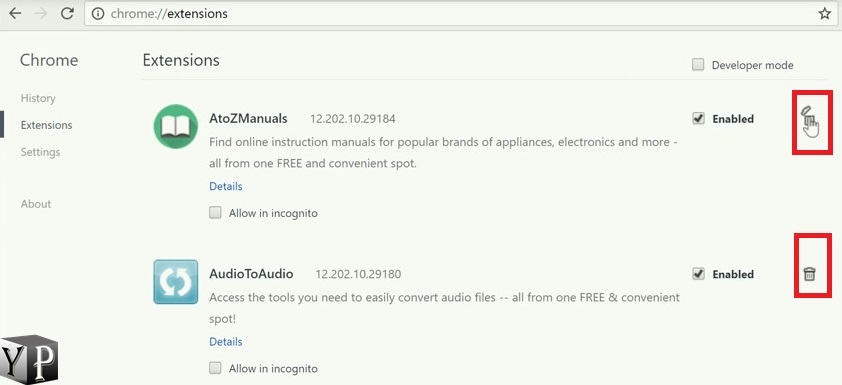Reload the page with the refresh icon
The image size is (842, 385).
pos(67,13)
